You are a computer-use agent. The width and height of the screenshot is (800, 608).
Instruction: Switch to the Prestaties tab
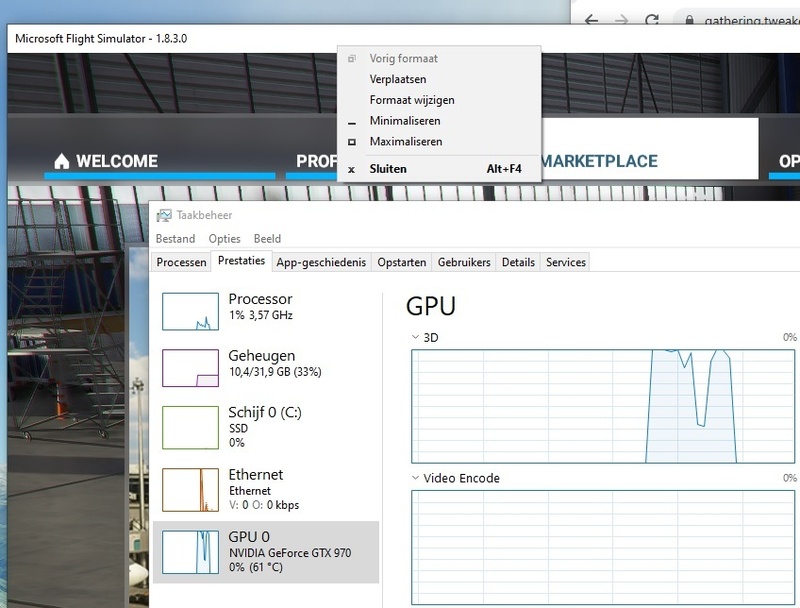(x=241, y=261)
